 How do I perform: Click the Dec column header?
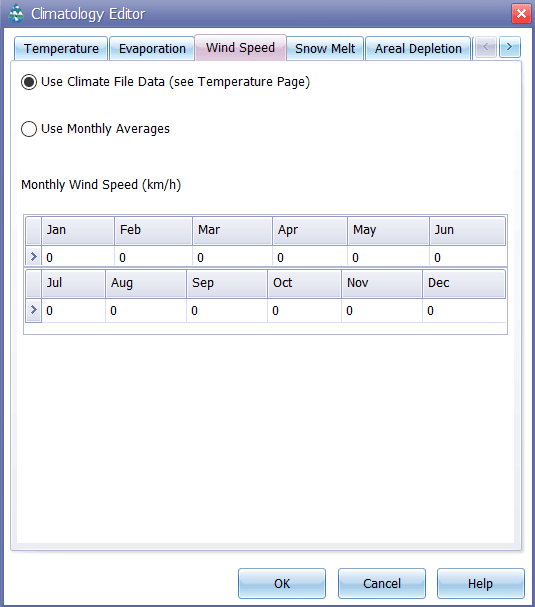coord(464,283)
